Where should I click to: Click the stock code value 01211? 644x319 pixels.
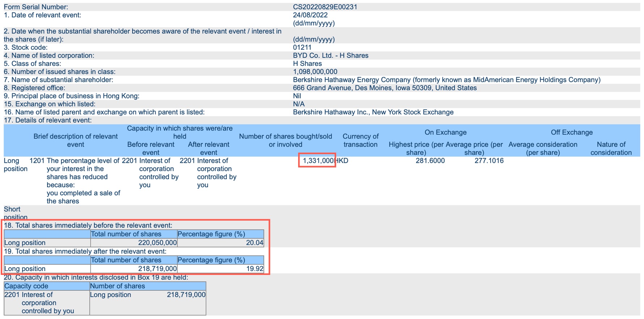click(302, 47)
